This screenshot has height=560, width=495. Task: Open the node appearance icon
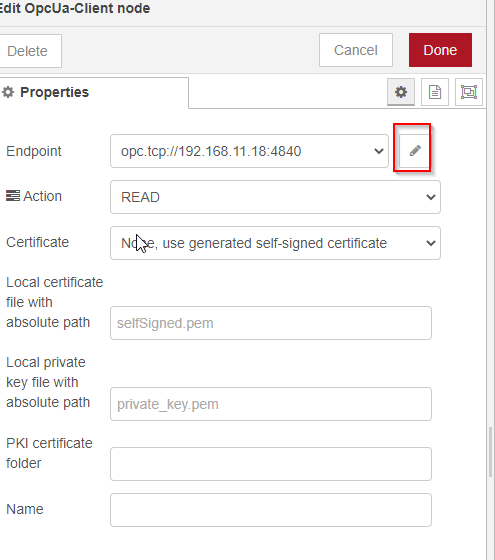[469, 92]
